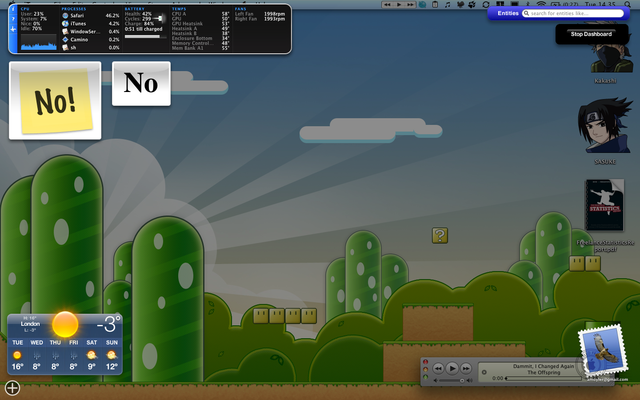Click the battery charge progress bar
Image resolution: width=640 pixels, height=400 pixels.
[x=146, y=37]
